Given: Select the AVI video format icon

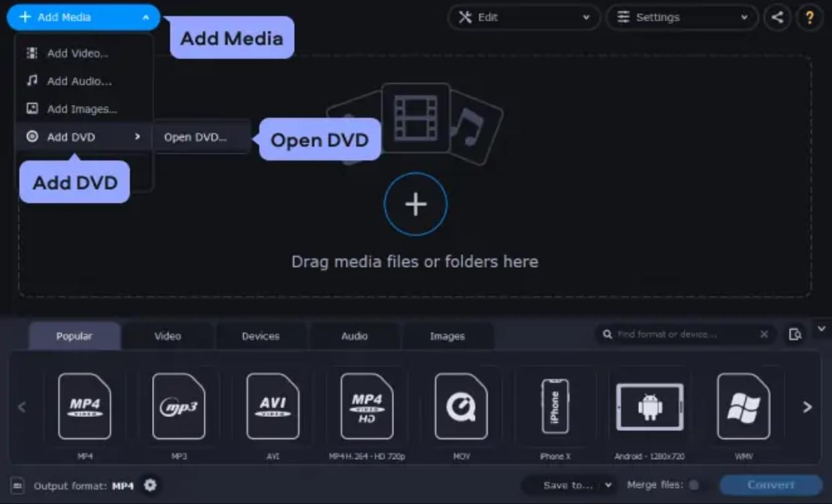Looking at the screenshot, I should pyautogui.click(x=273, y=406).
